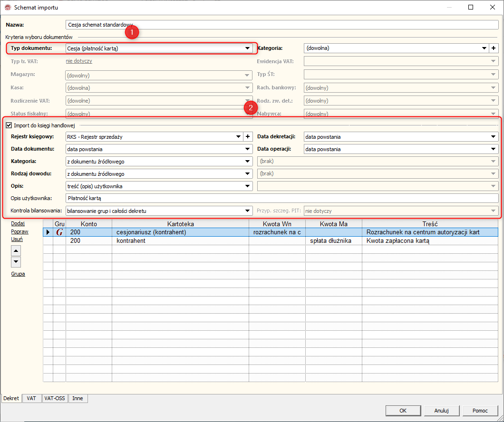Image resolution: width=504 pixels, height=422 pixels.
Task: Click the Popraw link
Action: (x=19, y=231)
